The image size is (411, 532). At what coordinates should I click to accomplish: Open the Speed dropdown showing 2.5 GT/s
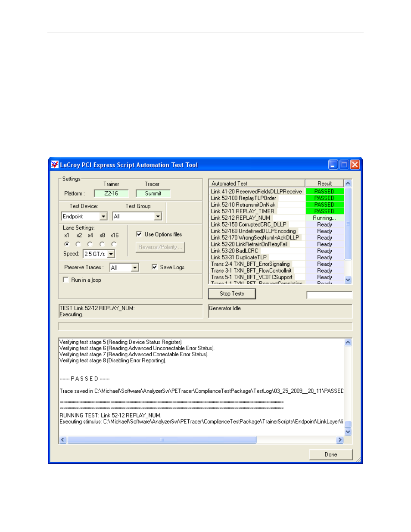coord(111,254)
